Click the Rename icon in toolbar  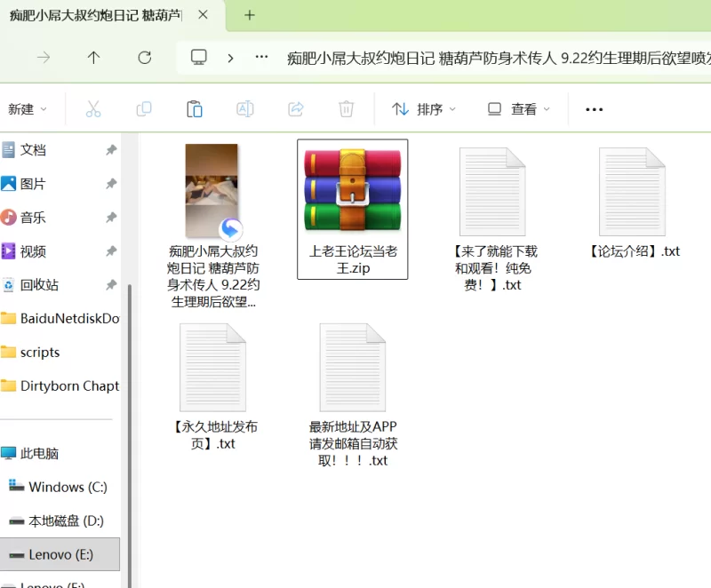[244, 109]
